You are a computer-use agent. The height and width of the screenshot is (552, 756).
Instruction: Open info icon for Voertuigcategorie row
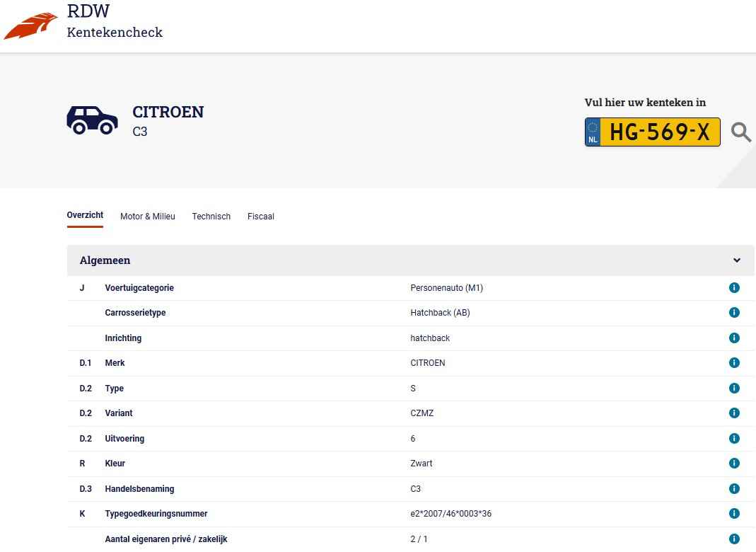pos(734,288)
